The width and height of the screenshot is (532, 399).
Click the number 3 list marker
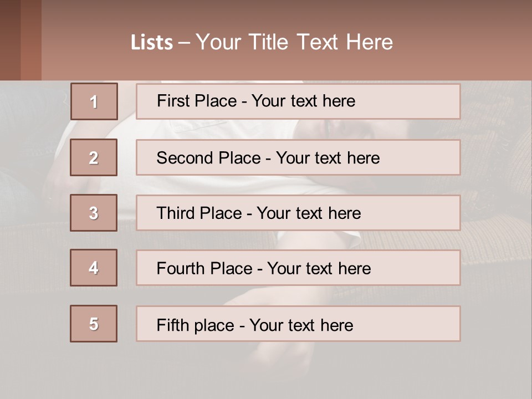pos(94,213)
